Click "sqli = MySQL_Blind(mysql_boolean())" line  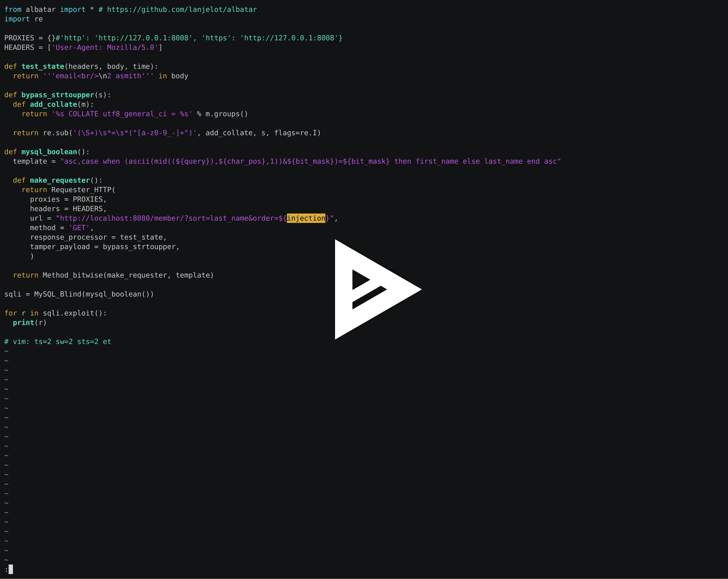pyautogui.click(x=79, y=294)
